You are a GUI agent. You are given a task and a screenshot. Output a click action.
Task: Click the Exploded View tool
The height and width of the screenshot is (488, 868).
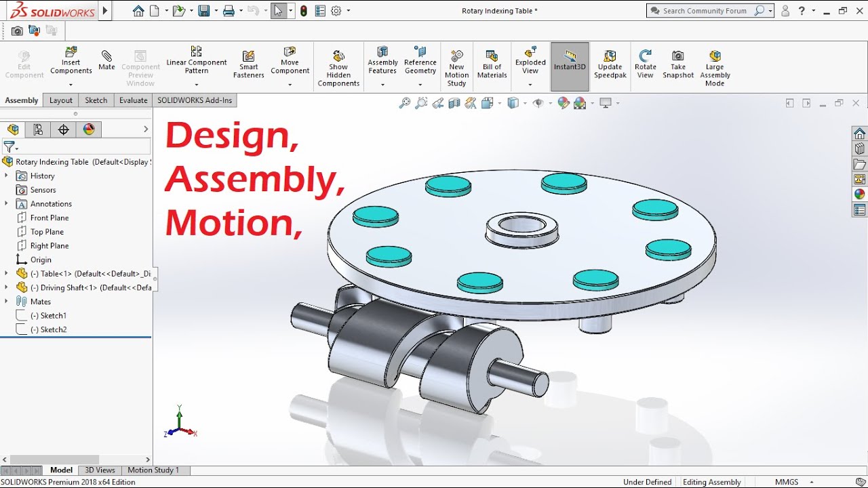pyautogui.click(x=530, y=61)
